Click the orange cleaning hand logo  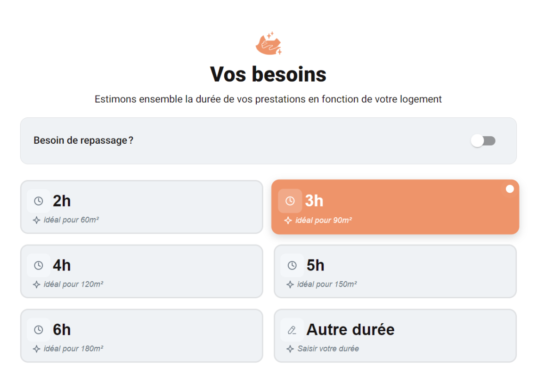click(x=269, y=43)
